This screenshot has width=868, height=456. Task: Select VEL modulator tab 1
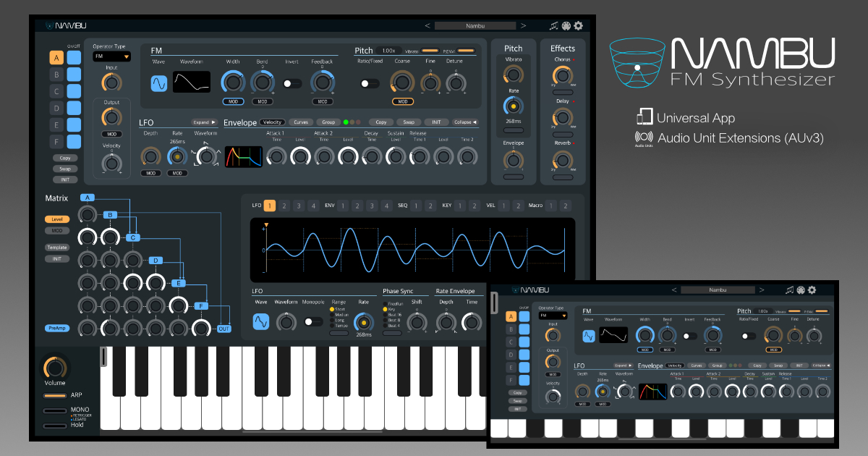pos(504,206)
